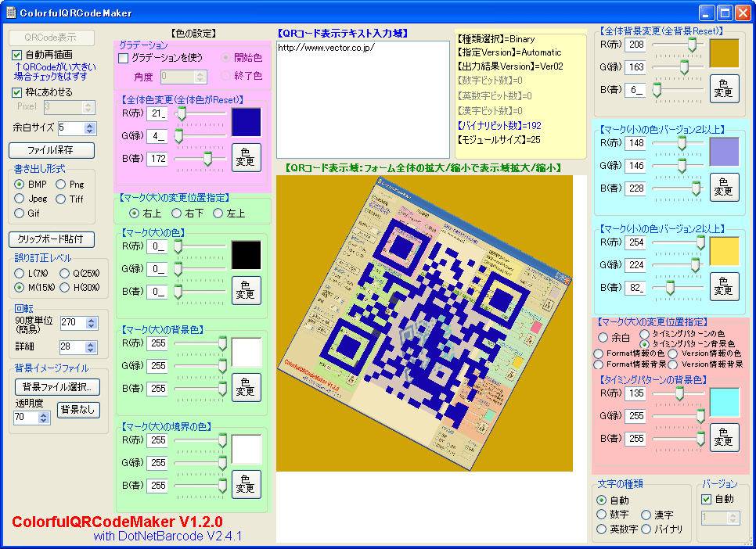Click dark blue swatch in 全体色変更
Viewport: 756px width, 549px height.
(x=247, y=123)
